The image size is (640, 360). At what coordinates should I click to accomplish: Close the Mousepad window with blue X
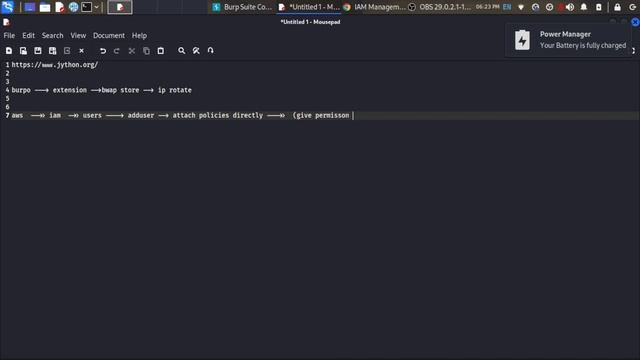point(635,22)
